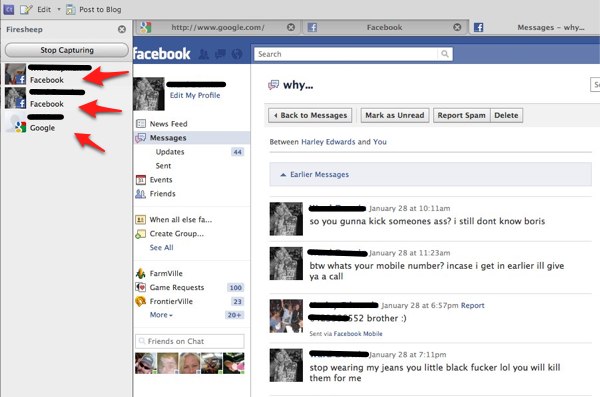This screenshot has width=600, height=397.
Task: Click the Edit pencil icon in toolbar
Action: click(26, 10)
